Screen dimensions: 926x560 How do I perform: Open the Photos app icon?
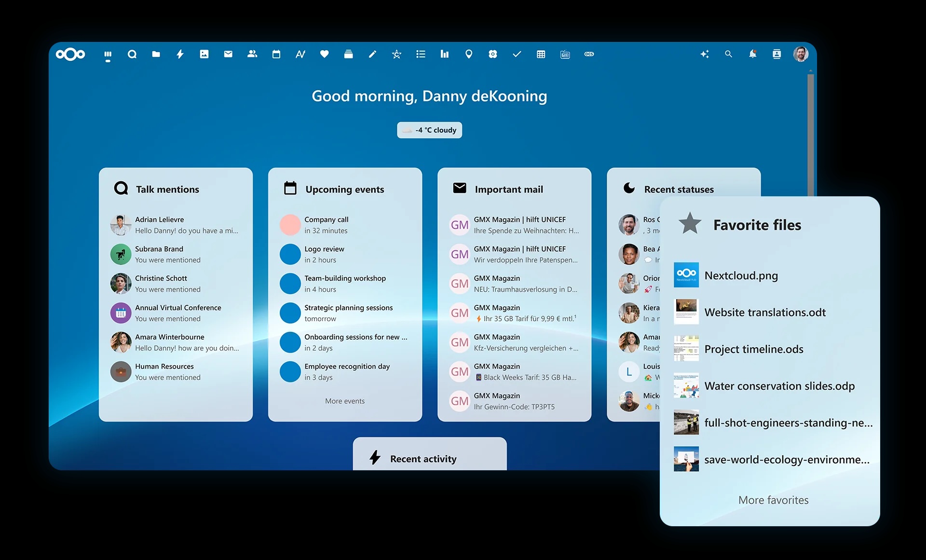coord(204,55)
